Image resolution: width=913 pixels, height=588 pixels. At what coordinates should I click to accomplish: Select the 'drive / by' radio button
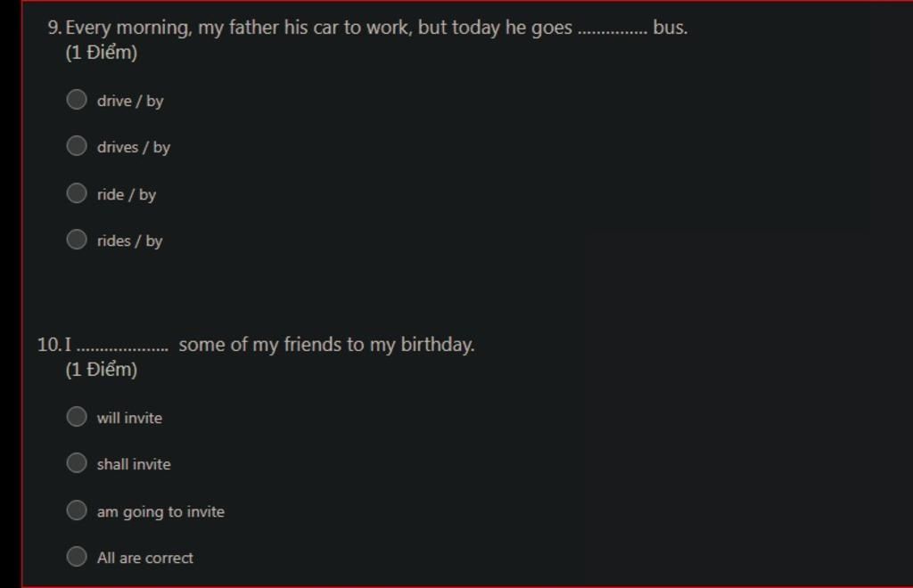tap(77, 99)
